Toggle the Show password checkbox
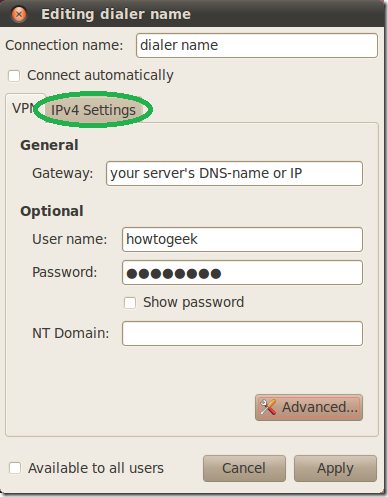The image size is (388, 497). pos(130,303)
